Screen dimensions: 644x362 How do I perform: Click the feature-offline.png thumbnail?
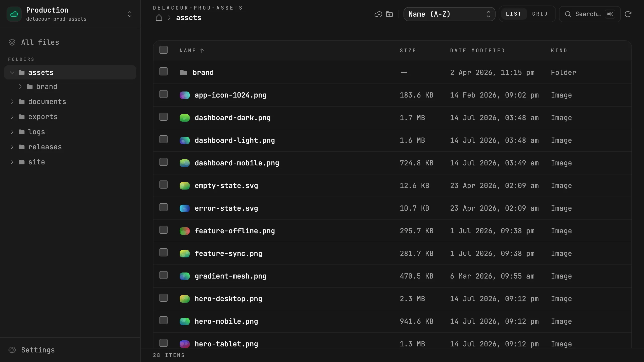pos(185,231)
